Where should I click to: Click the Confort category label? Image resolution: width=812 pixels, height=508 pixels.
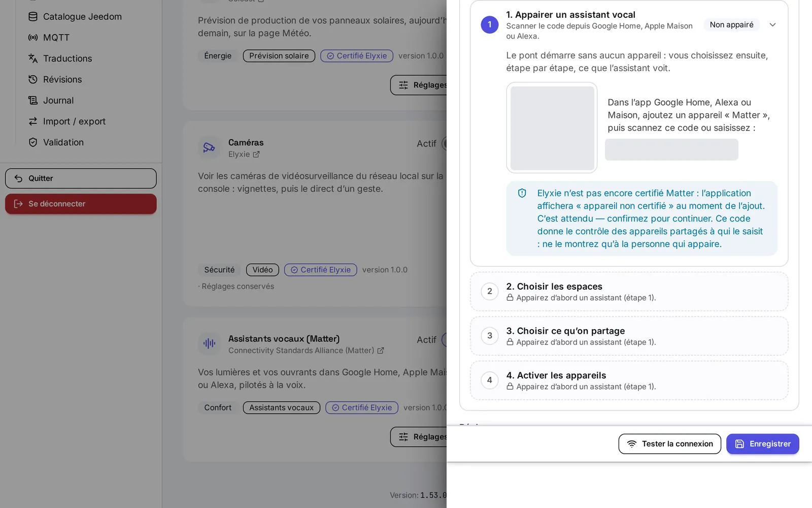pos(218,408)
